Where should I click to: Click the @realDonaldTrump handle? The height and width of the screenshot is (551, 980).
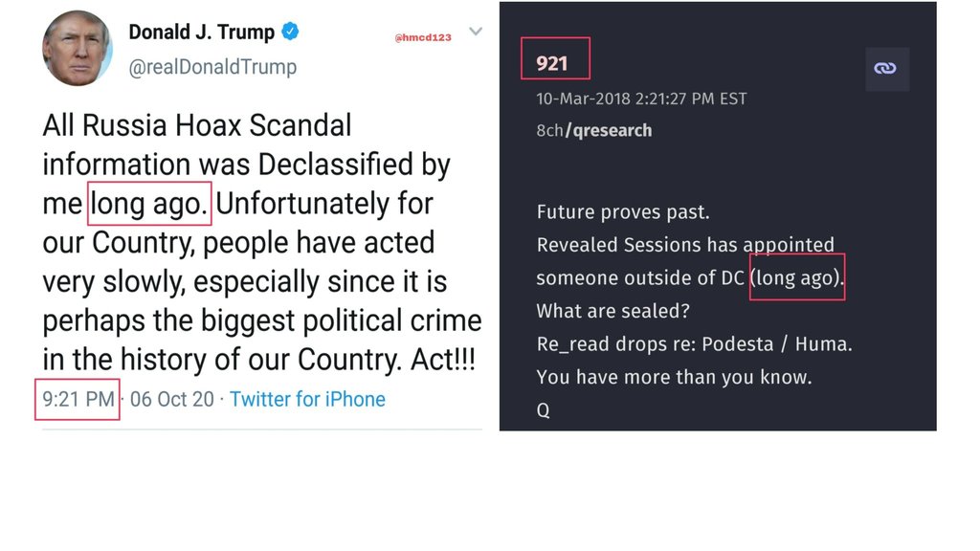pos(212,67)
